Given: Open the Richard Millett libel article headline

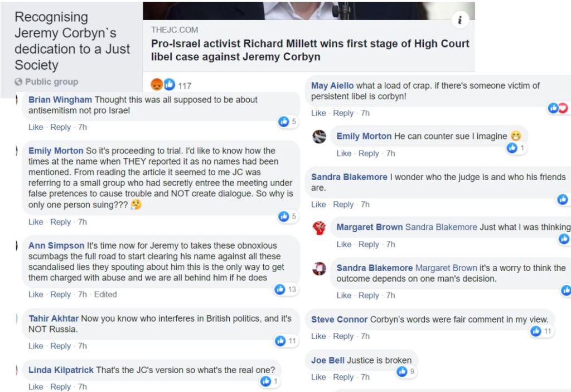Looking at the screenshot, I should 310,50.
